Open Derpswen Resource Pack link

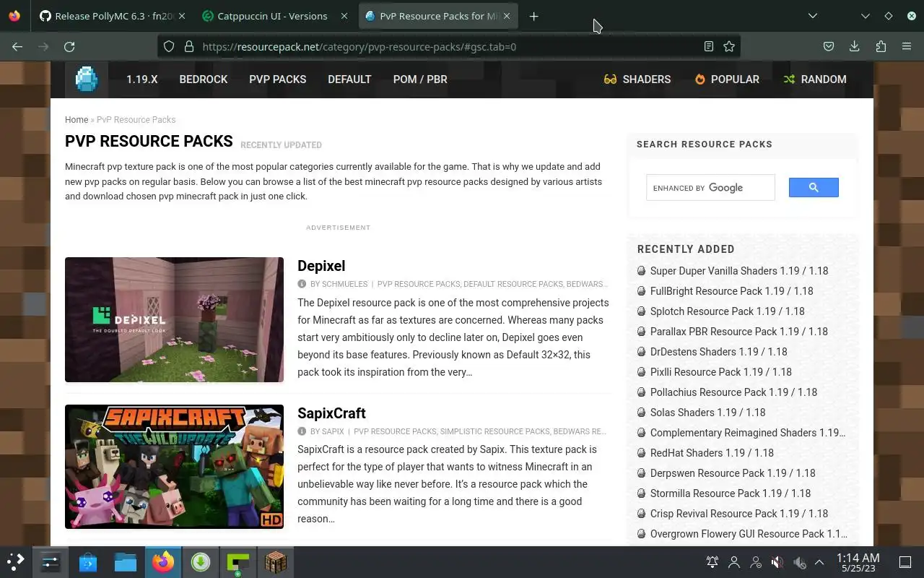tap(733, 473)
